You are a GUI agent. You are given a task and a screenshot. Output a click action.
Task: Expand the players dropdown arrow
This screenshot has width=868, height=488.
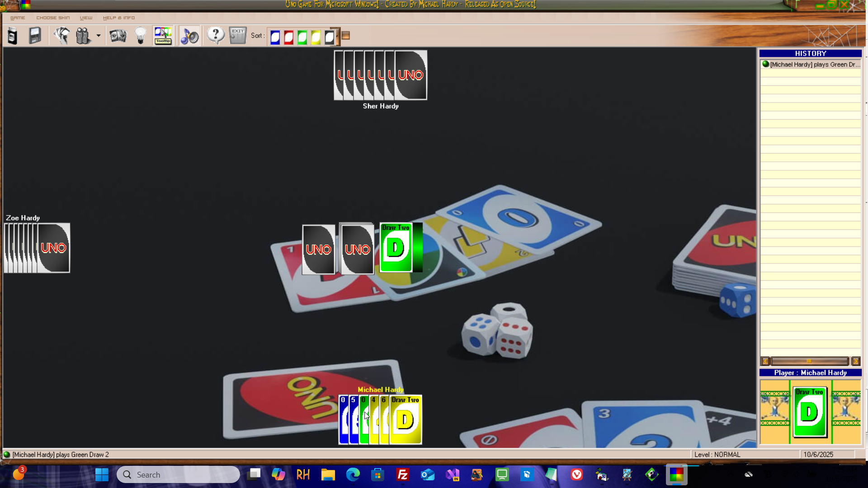pyautogui.click(x=98, y=36)
